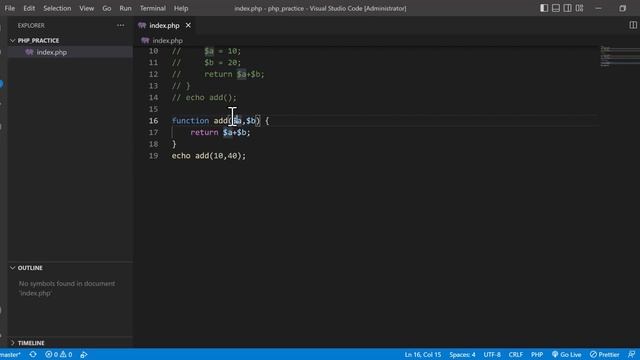This screenshot has height=360, width=640.
Task: Open the feedback icon in status bar
Action: click(x=631, y=354)
